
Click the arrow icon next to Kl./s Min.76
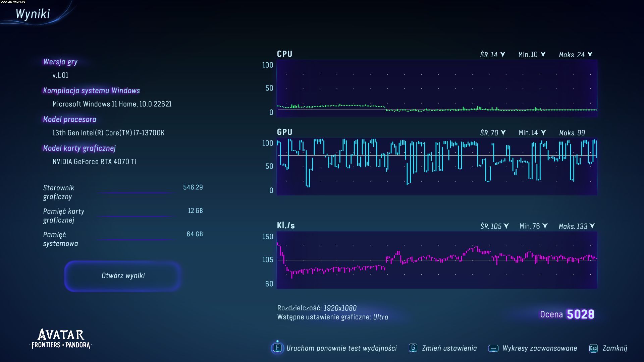545,226
